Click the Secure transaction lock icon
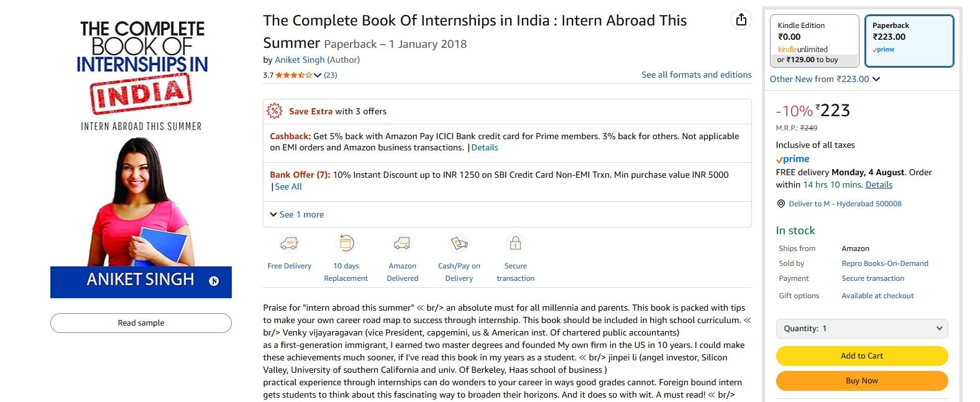This screenshot has width=980, height=402. pyautogui.click(x=515, y=244)
